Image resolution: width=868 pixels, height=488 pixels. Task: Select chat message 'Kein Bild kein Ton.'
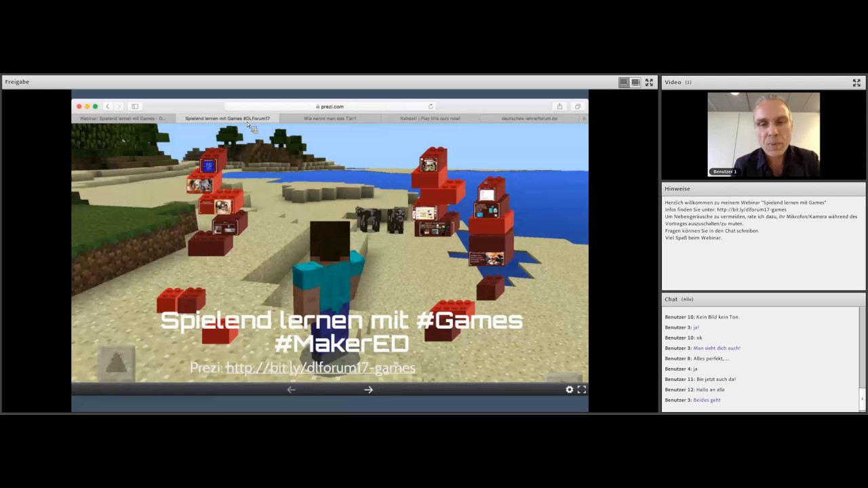point(717,317)
